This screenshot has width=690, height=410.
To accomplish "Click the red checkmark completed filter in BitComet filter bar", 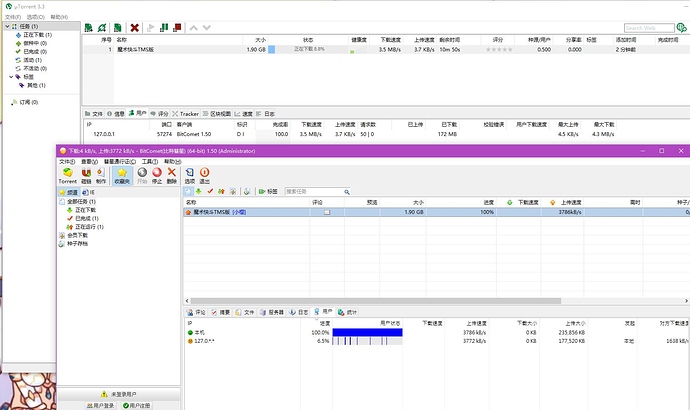I will point(210,191).
